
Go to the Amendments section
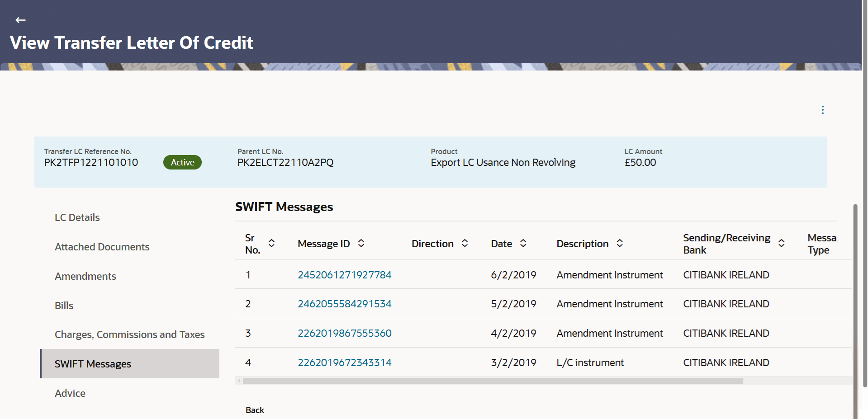click(85, 276)
